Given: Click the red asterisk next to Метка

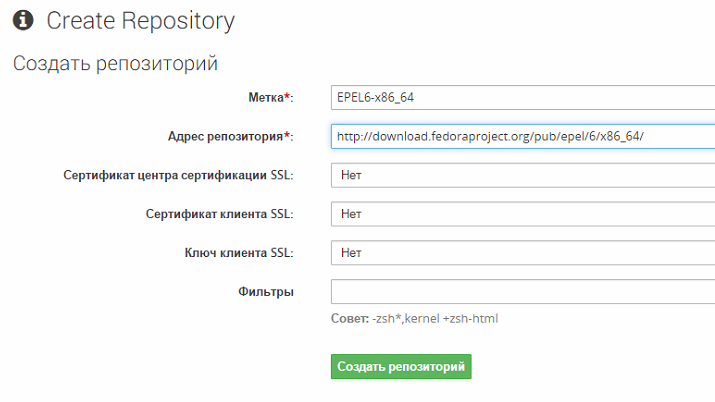Looking at the screenshot, I should [x=287, y=96].
